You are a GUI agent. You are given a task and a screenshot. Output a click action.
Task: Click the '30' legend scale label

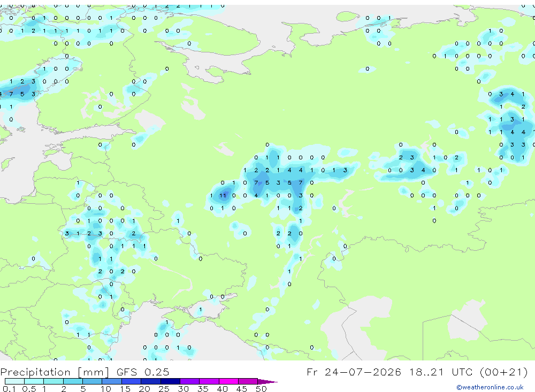183,389
